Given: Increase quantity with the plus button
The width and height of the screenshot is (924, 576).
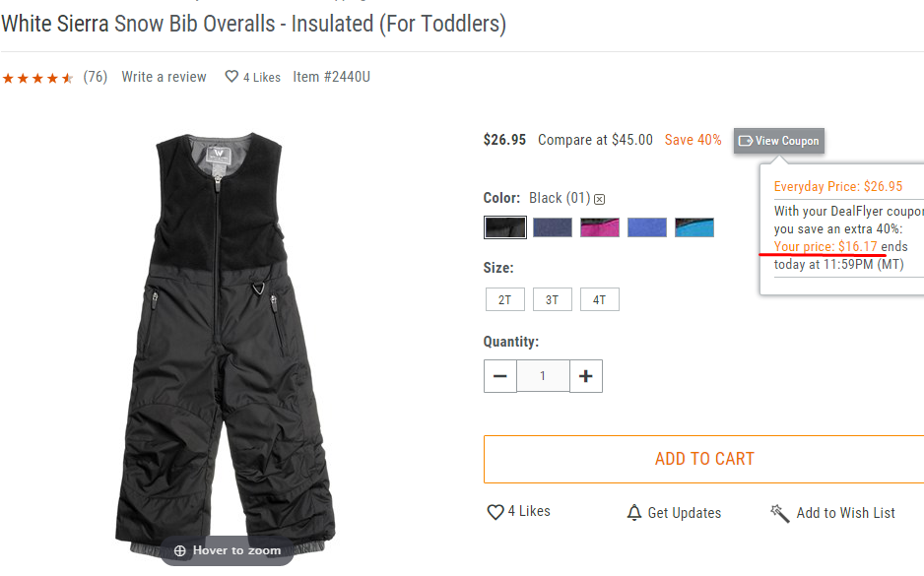Looking at the screenshot, I should click(586, 376).
